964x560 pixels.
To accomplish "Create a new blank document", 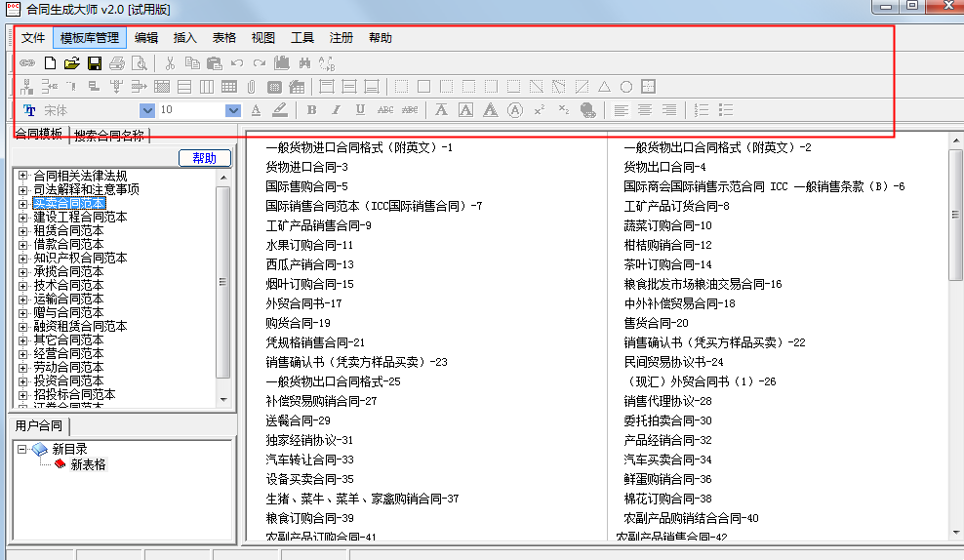I will [x=50, y=62].
